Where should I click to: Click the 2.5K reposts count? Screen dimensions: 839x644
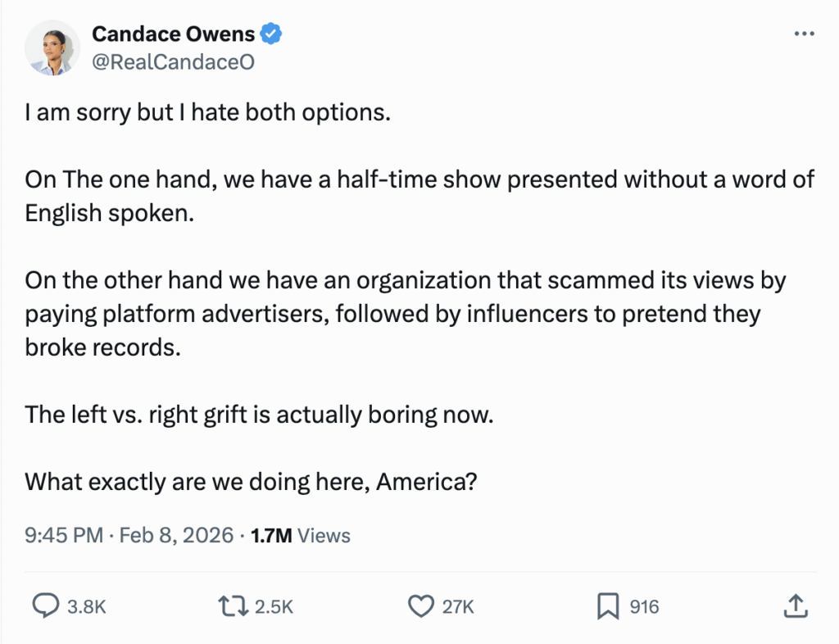click(x=274, y=607)
